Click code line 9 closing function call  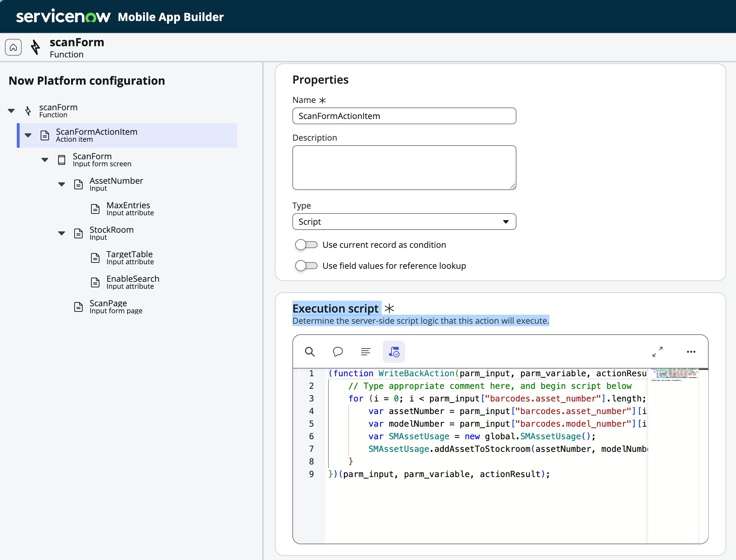click(439, 474)
